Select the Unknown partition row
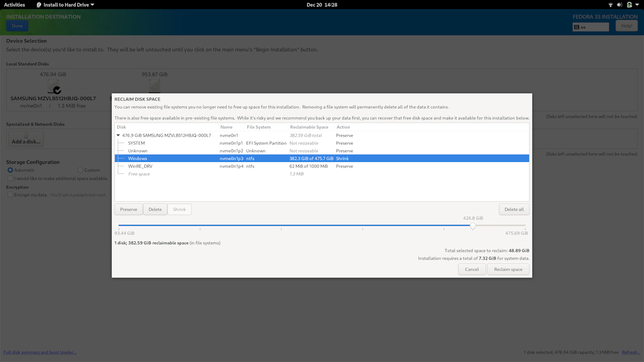 click(322, 151)
